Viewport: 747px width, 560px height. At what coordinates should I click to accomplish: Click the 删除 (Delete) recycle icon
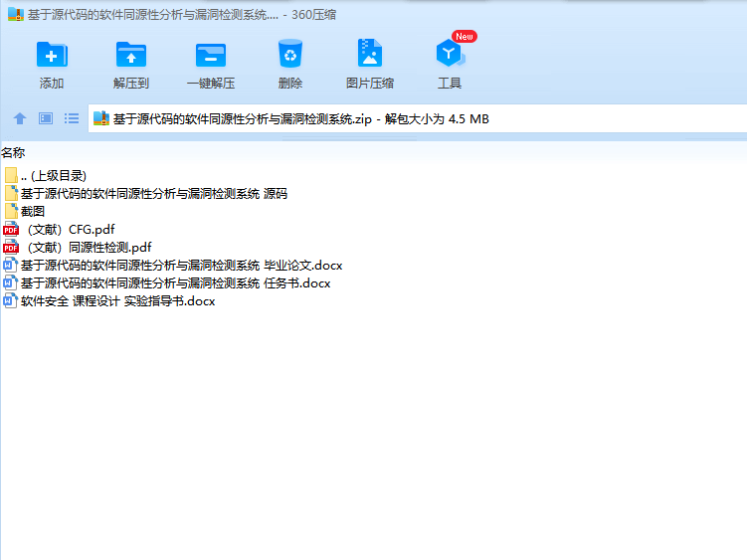(290, 54)
